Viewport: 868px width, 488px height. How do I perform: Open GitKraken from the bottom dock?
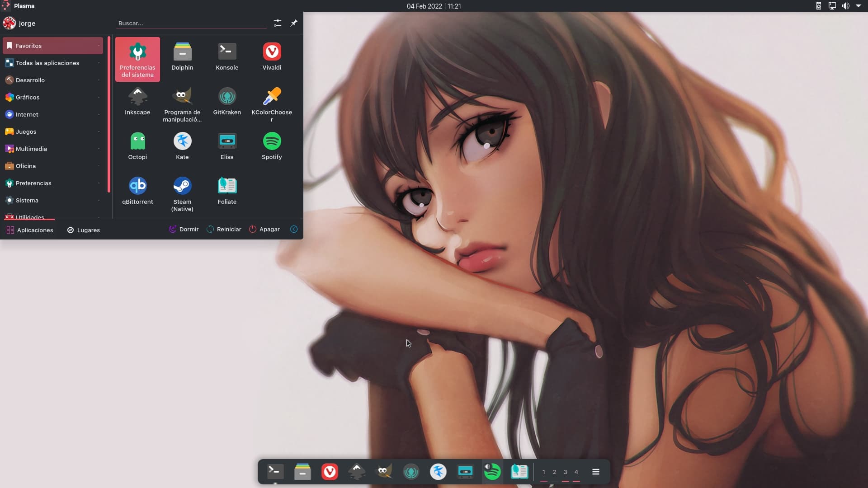[x=411, y=472]
